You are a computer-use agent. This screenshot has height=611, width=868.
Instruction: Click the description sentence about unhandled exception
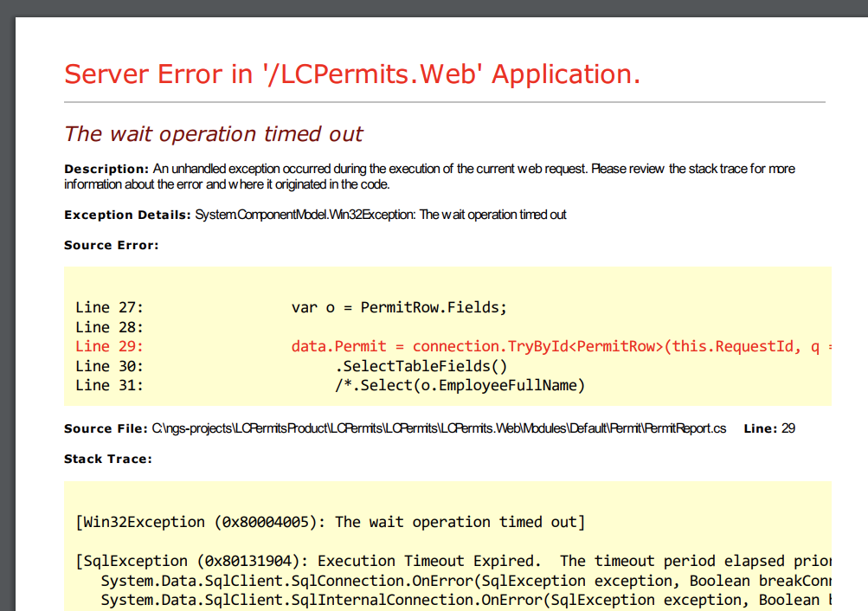[429, 177]
